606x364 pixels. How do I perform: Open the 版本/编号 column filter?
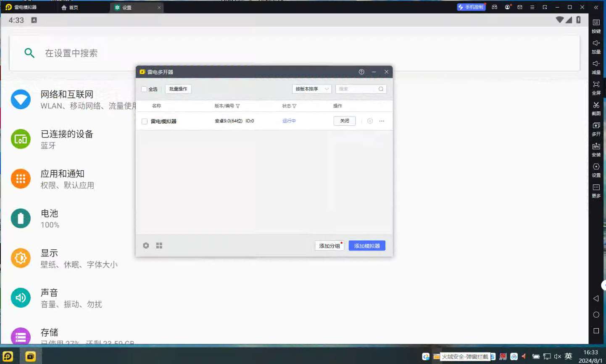[237, 106]
